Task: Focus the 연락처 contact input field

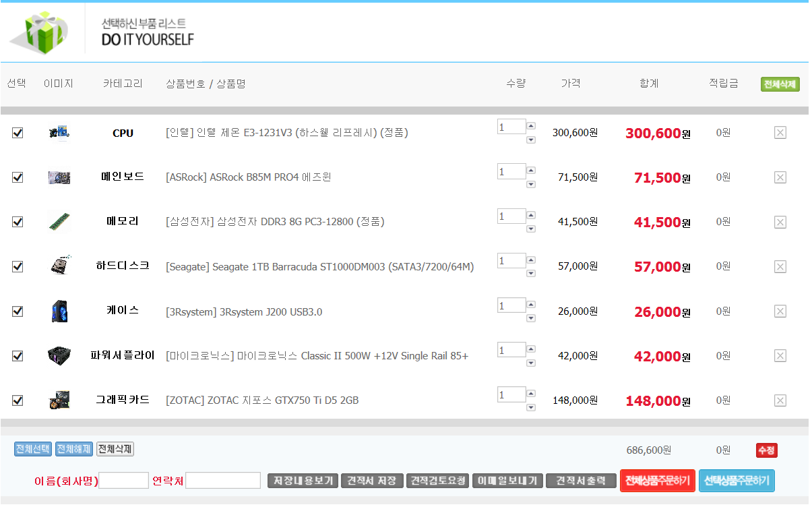Action: pos(223,481)
